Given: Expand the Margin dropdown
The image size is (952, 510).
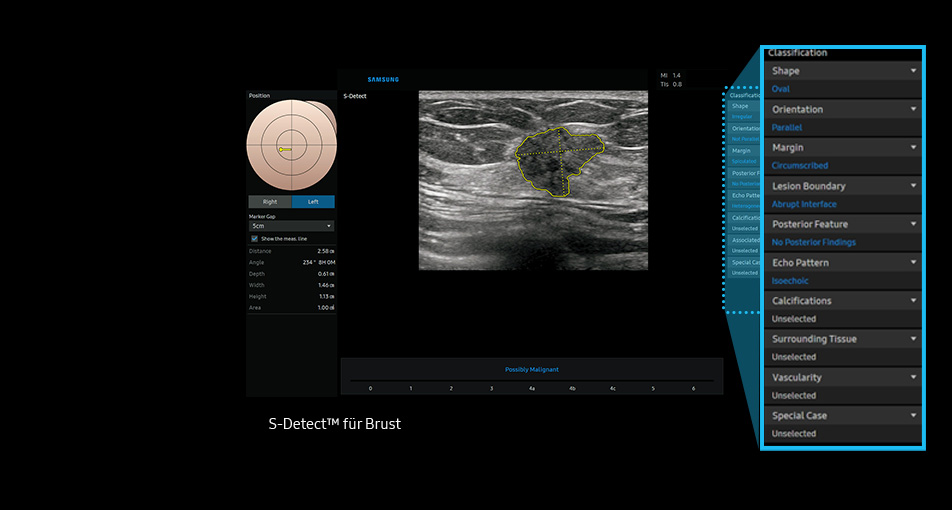Looking at the screenshot, I should tap(843, 148).
